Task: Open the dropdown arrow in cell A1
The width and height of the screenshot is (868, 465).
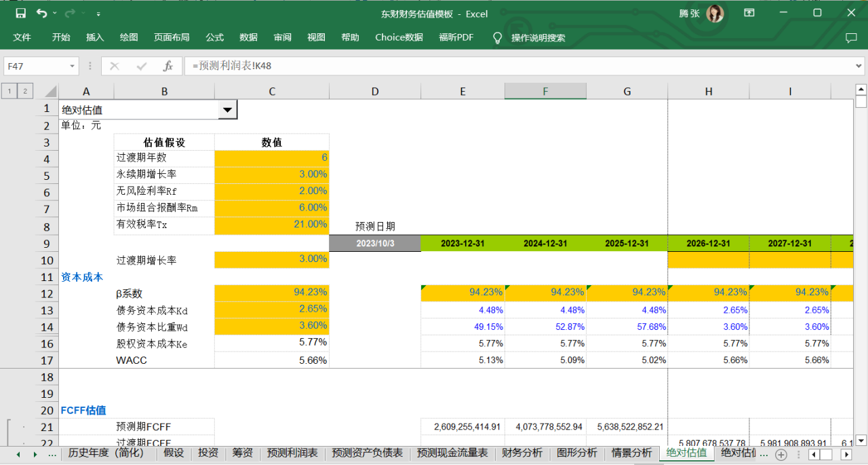Action: click(227, 109)
